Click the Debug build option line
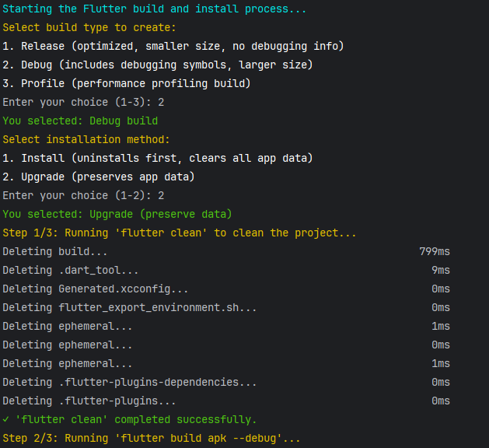 click(158, 65)
